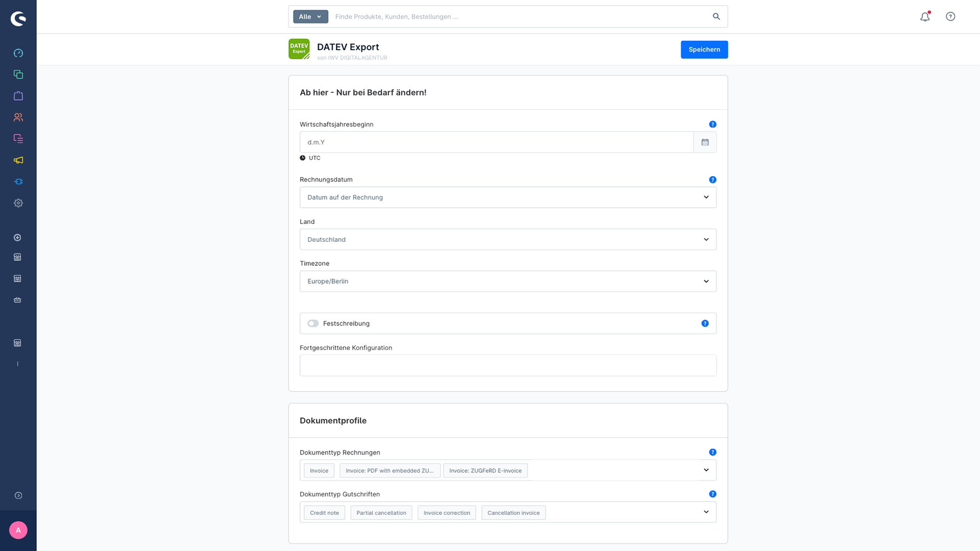The width and height of the screenshot is (980, 551).
Task: Open the Catalogues icon in sidebar
Action: click(18, 74)
